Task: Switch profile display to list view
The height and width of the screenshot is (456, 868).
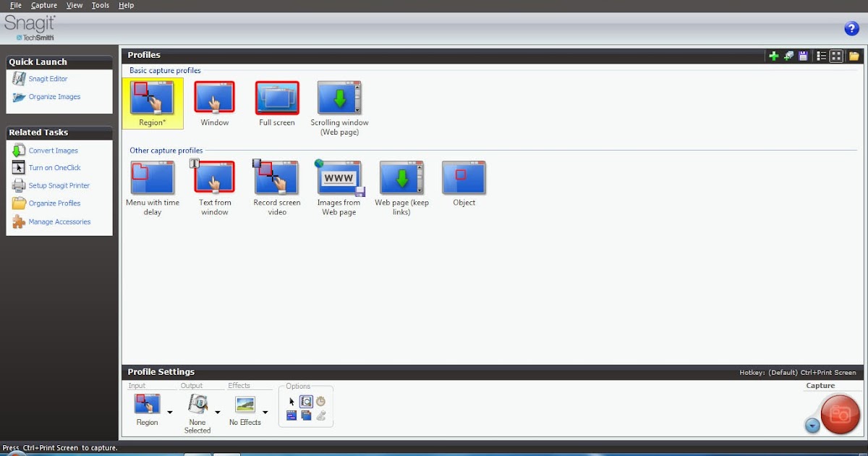Action: click(821, 55)
